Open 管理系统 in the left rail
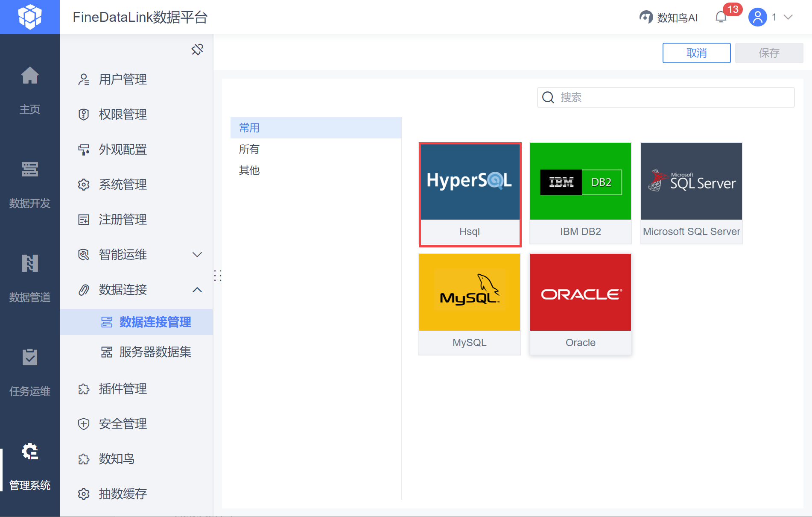 tap(30, 467)
